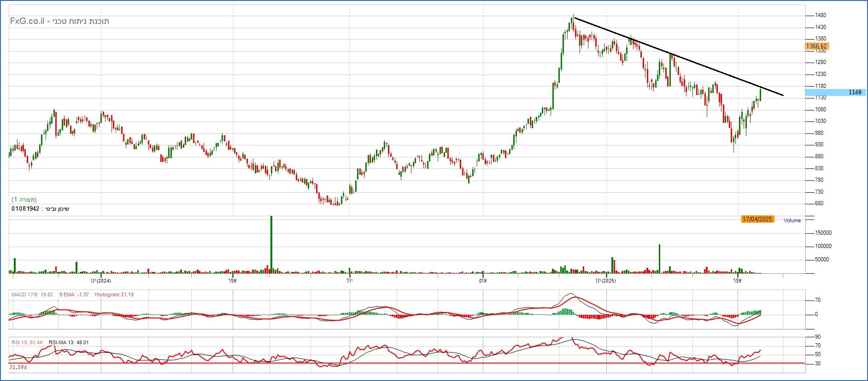Click the orange 1366.62 price tag

coord(817,46)
